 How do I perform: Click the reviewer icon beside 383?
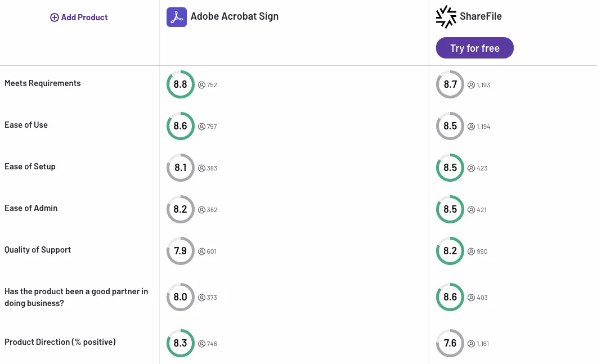201,168
